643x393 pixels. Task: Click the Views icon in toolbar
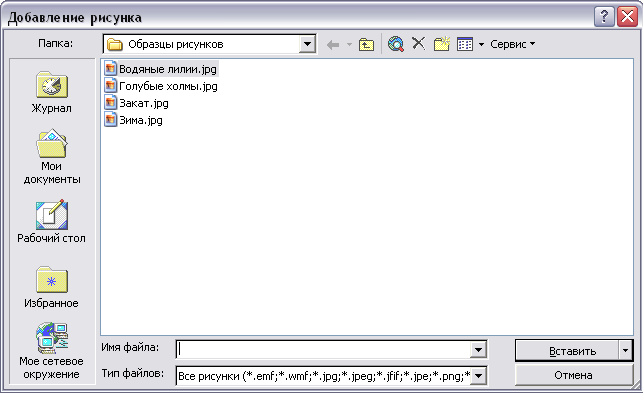465,44
